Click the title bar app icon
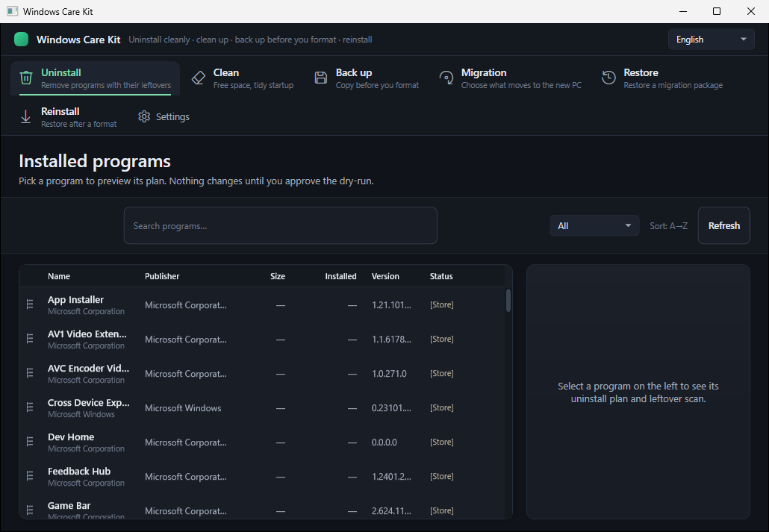 click(x=12, y=11)
